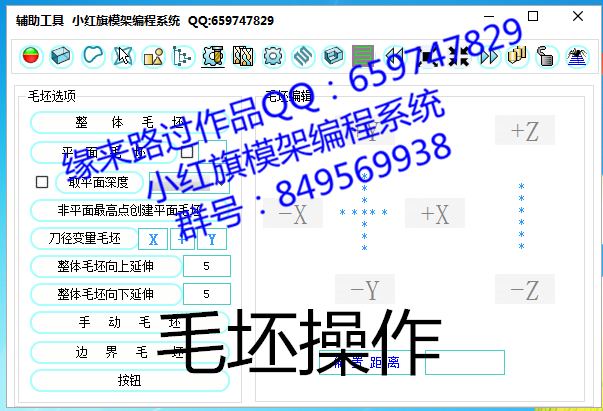Select the blue pocket cavity block icon

(333, 56)
